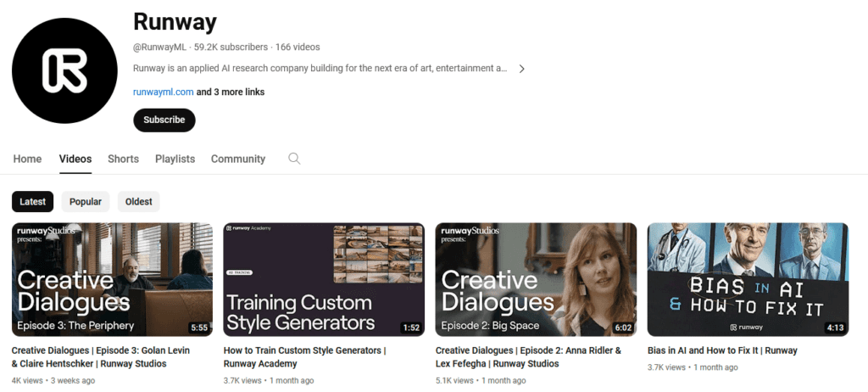Open the runwayml.com link
Viewport: 868px width, 392px height.
pos(163,92)
